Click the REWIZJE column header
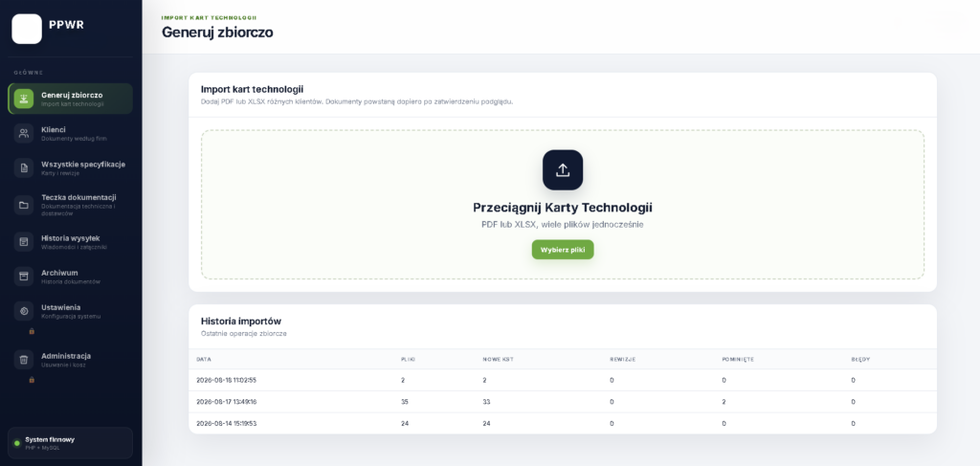Image resolution: width=980 pixels, height=466 pixels. click(622, 359)
